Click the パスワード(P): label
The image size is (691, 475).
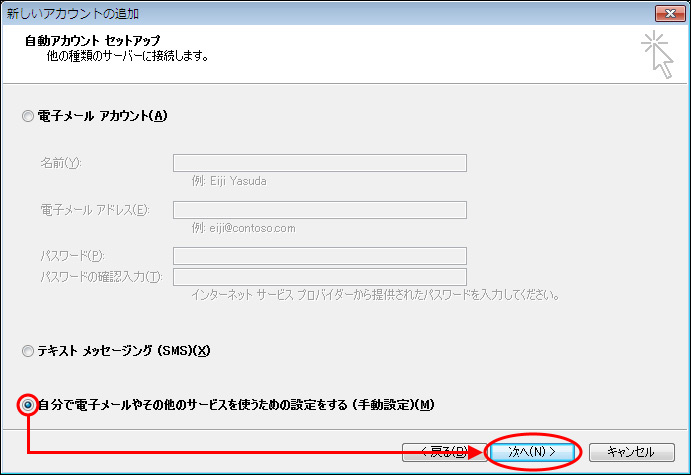(x=73, y=256)
